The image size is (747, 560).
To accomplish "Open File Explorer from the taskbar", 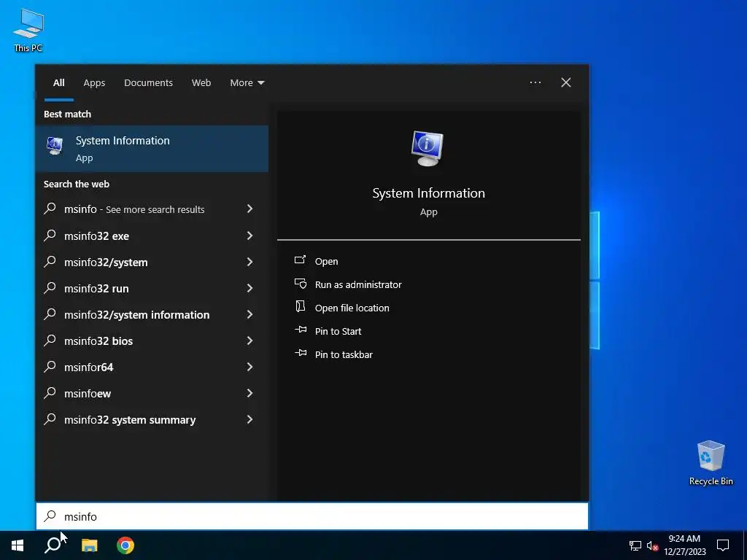I will point(89,545).
